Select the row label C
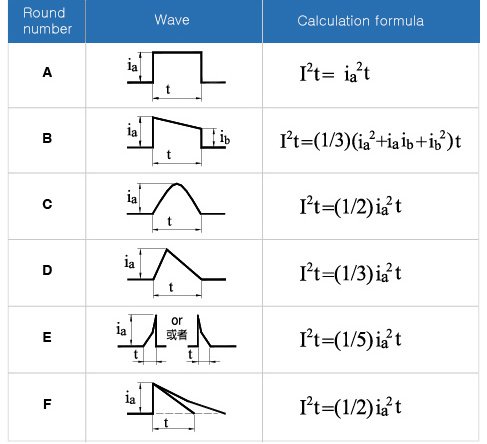This screenshot has width=487, height=444. pyautogui.click(x=47, y=204)
